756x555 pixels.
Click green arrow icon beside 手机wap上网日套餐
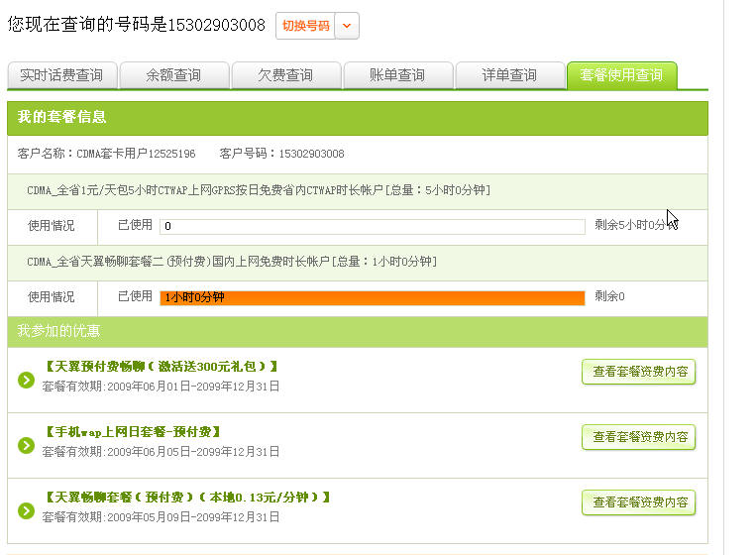[x=27, y=445]
